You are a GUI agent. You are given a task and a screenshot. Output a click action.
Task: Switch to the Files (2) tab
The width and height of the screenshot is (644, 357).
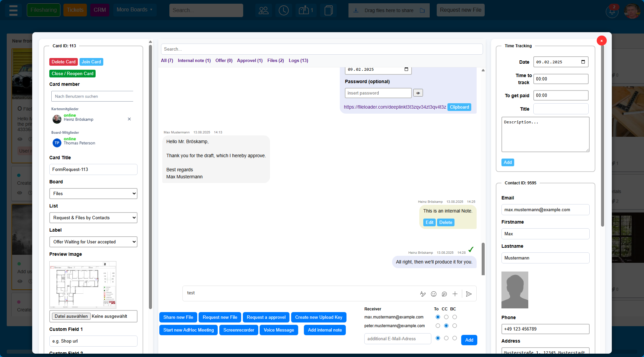275,61
